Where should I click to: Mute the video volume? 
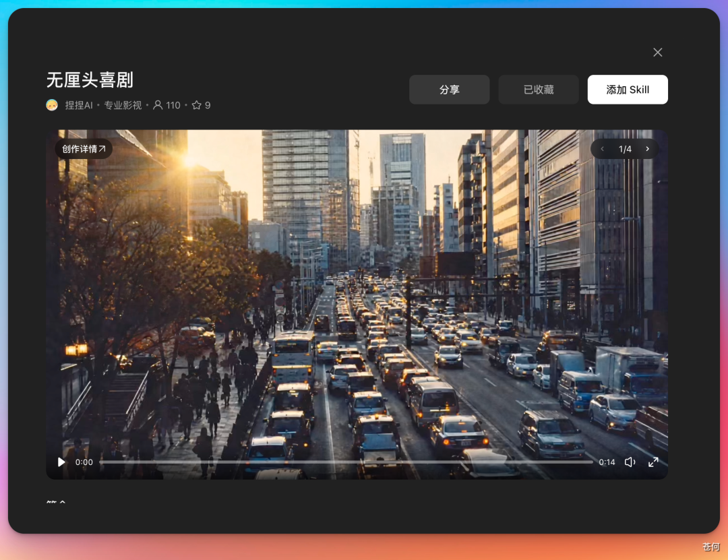[630, 462]
